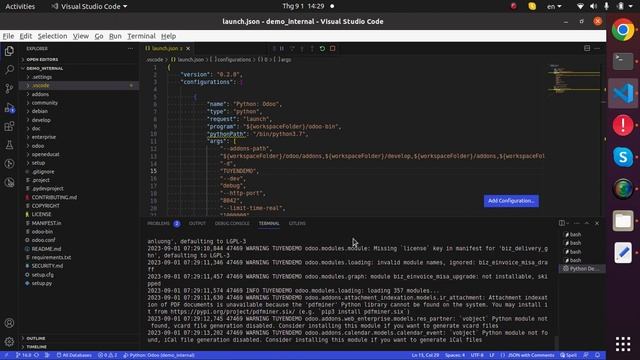Open the Accounts icon in activity bar

pos(9,323)
